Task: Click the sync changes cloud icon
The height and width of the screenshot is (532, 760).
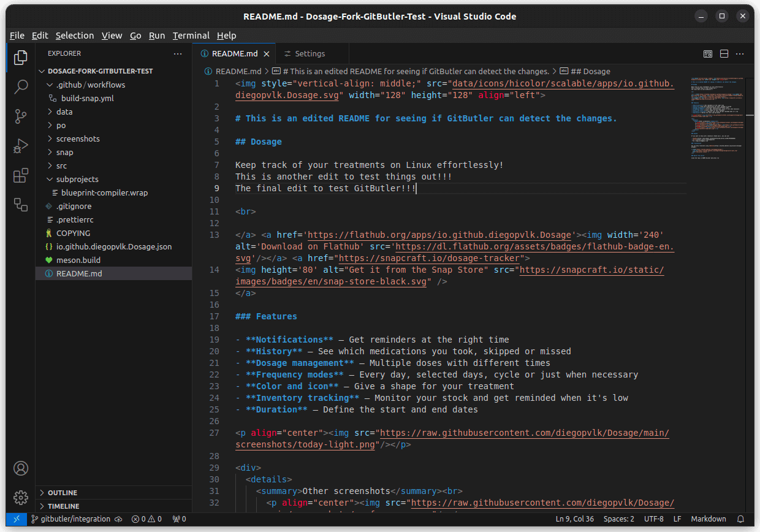Action: click(118, 519)
